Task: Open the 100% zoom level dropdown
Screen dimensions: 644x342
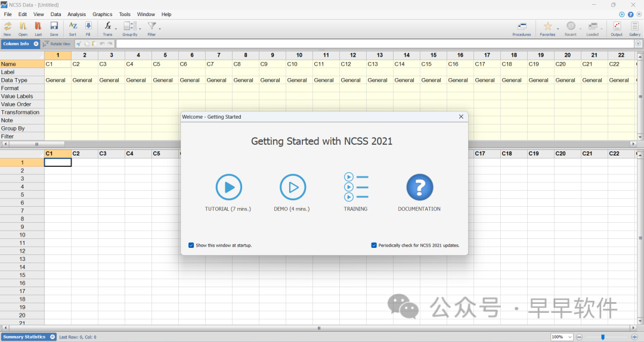Action: pyautogui.click(x=570, y=337)
